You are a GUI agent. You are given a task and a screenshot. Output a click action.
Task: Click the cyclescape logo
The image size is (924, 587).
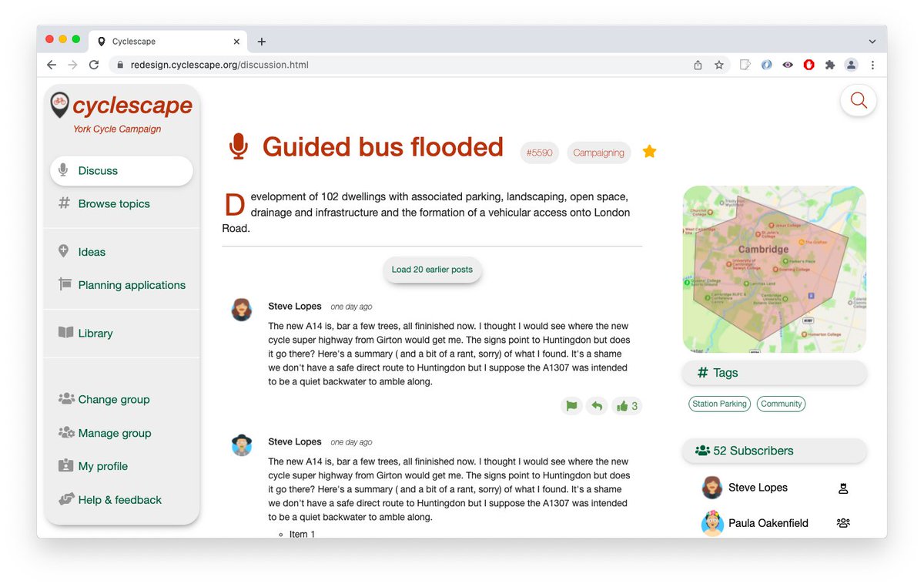[122, 105]
